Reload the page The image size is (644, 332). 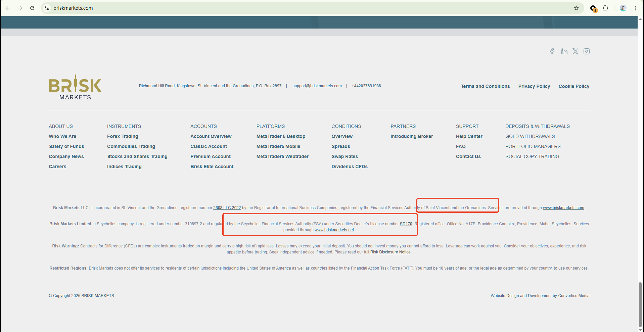(32, 8)
